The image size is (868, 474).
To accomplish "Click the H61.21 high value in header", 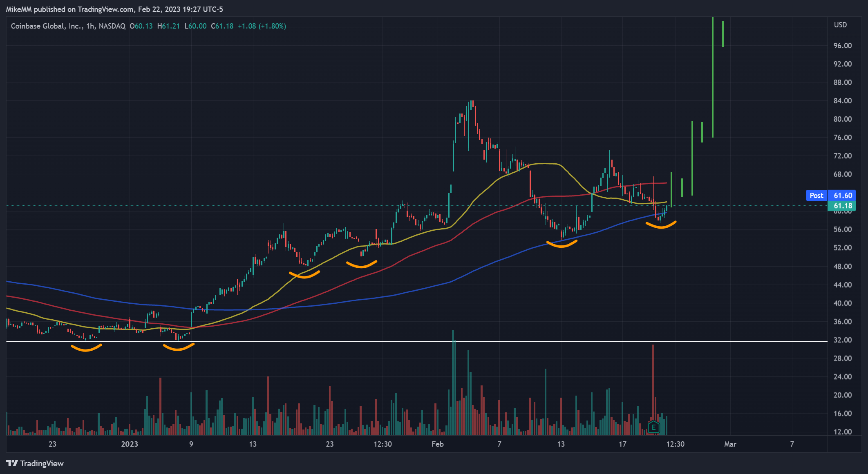I will (x=168, y=26).
